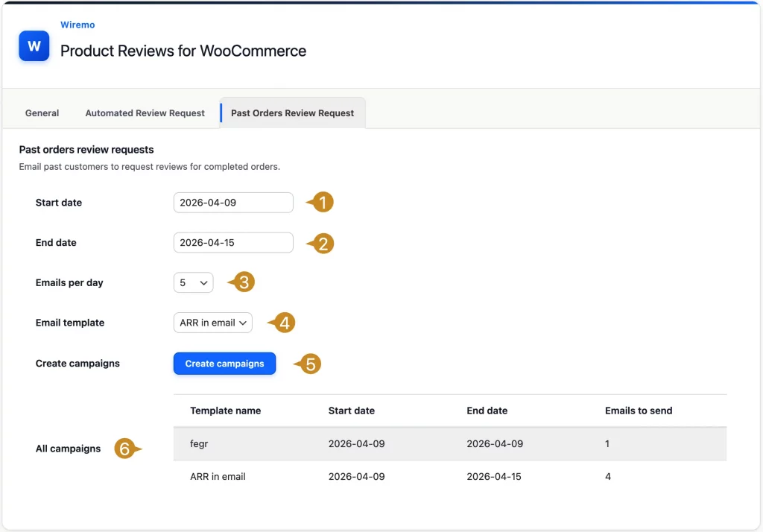Expand the ARR in email template selector chevron
Screen dimensions: 763x532
click(x=244, y=323)
